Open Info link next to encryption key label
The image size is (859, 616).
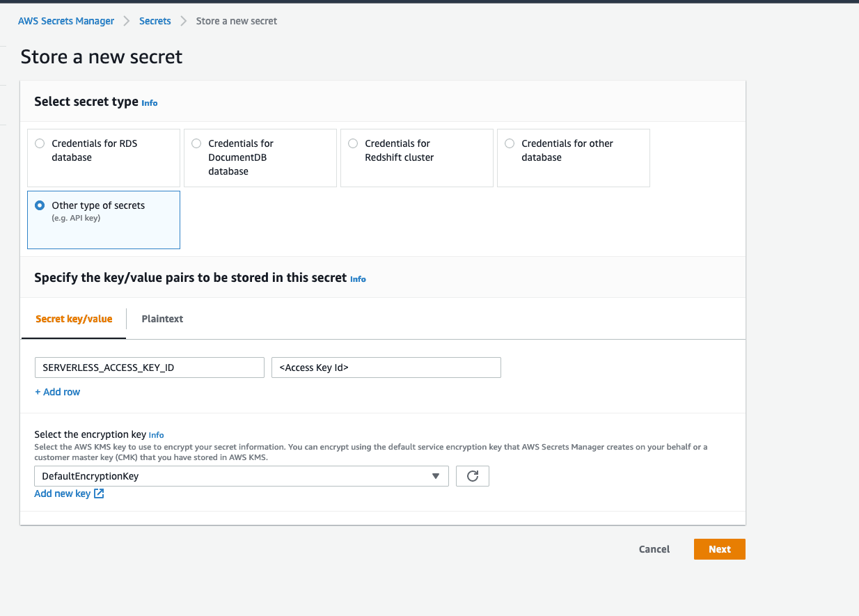coord(157,435)
